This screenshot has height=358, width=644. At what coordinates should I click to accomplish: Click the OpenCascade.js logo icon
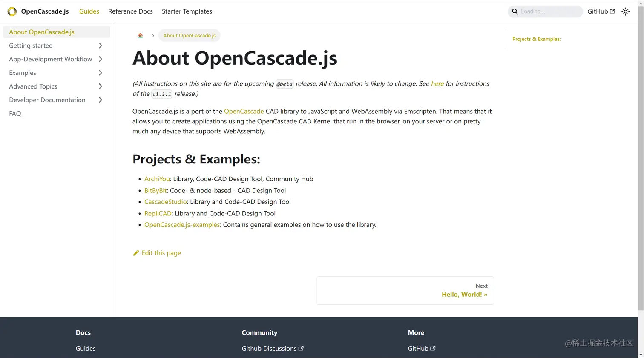pyautogui.click(x=12, y=11)
